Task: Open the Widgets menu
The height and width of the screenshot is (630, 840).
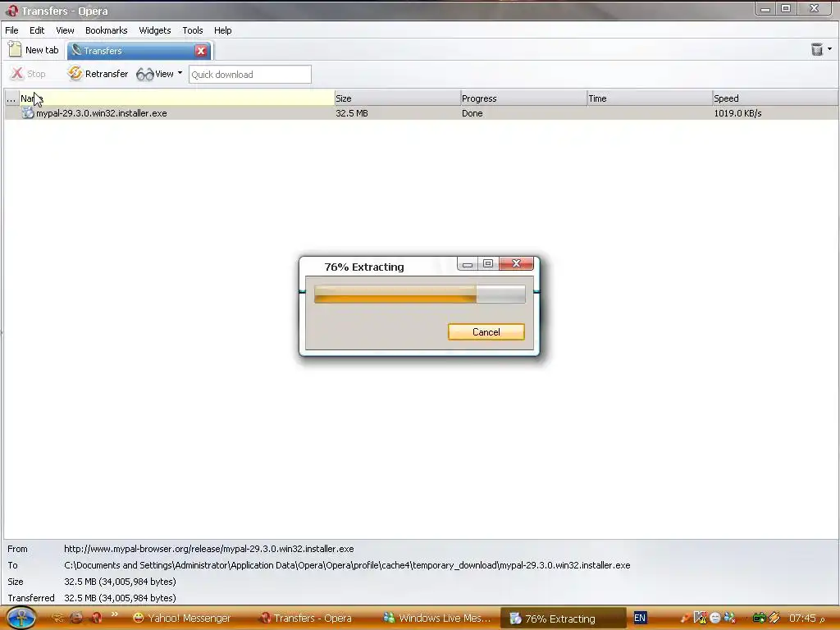Action: [x=155, y=30]
